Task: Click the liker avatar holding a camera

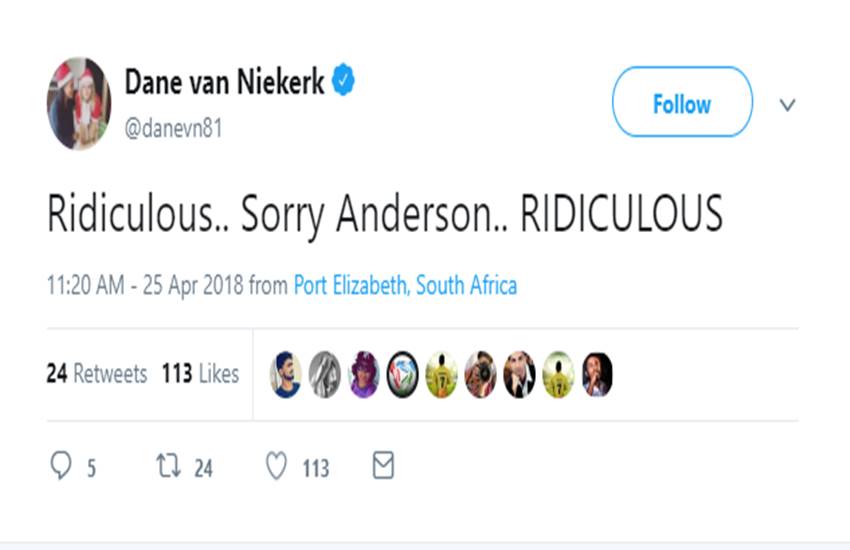Action: point(480,375)
